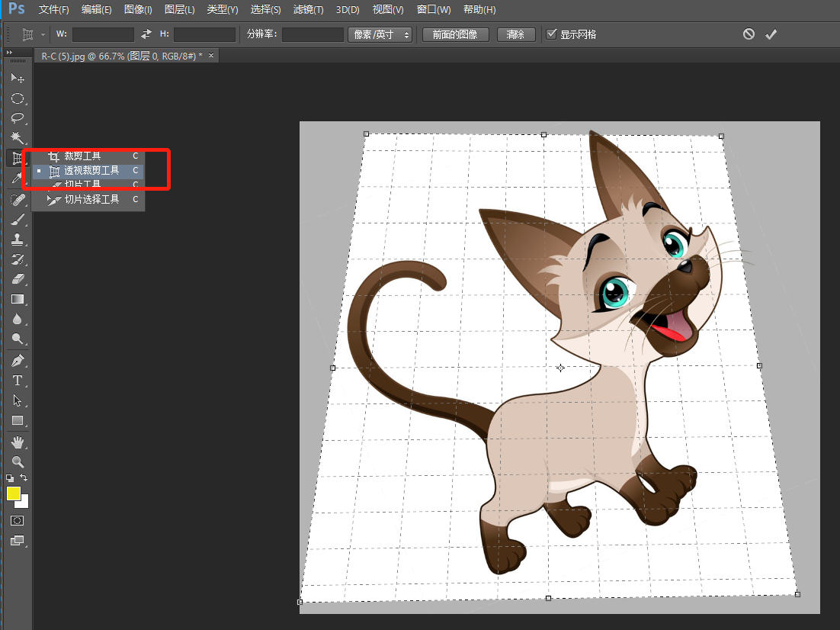The image size is (840, 630).
Task: Choose 切片工具 from the flyout
Action: click(x=88, y=185)
